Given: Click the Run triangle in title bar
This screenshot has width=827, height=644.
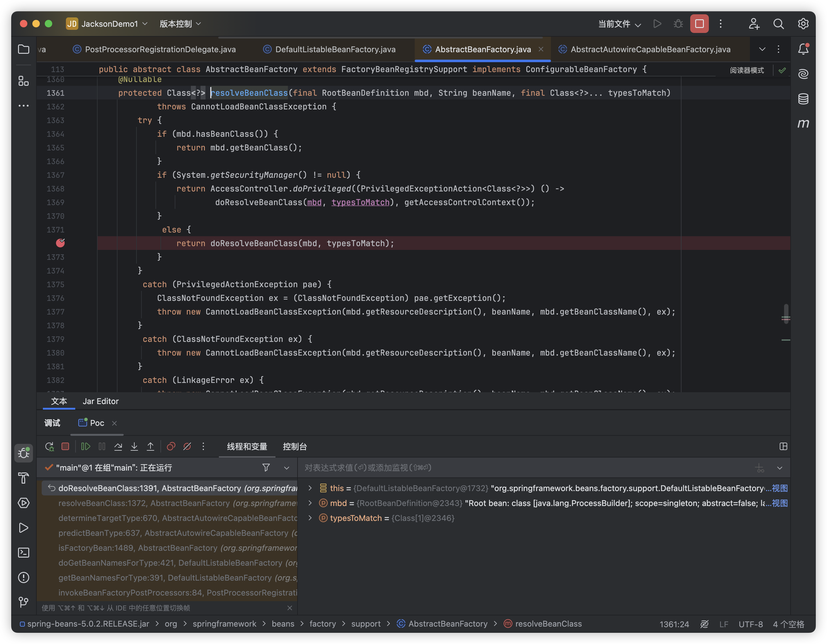Looking at the screenshot, I should [x=657, y=24].
